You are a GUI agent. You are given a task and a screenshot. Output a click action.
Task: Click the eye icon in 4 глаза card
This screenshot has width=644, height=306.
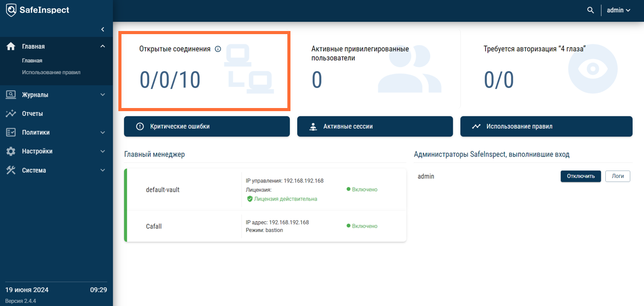593,69
